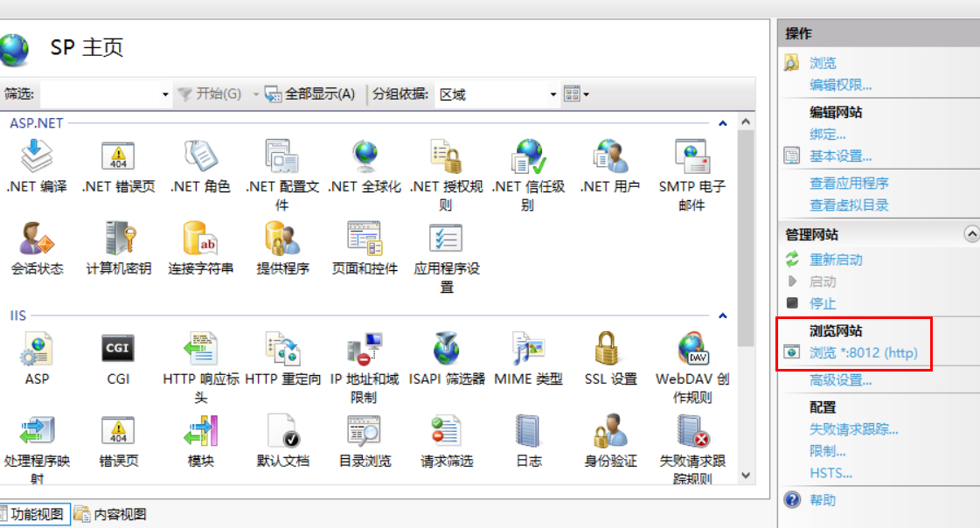980x528 pixels.
Task: Open the 应用程序设置 icon
Action: point(446,238)
